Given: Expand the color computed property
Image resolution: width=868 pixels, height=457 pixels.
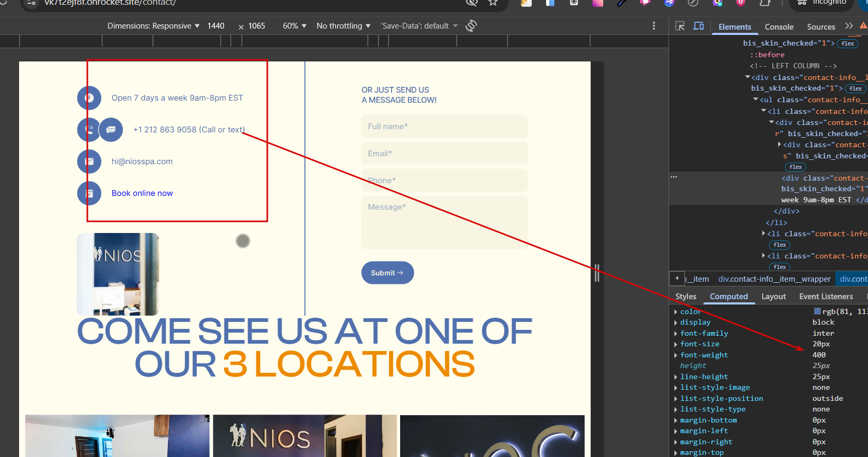Looking at the screenshot, I should pyautogui.click(x=676, y=312).
